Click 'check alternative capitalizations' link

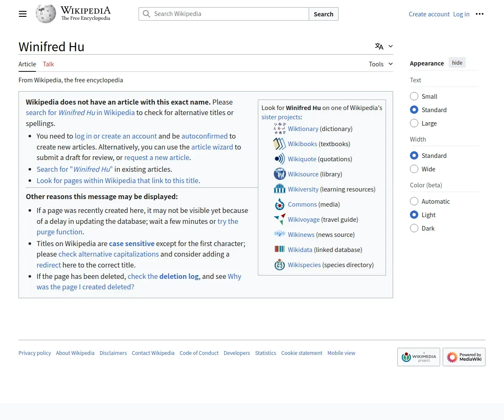point(108,254)
